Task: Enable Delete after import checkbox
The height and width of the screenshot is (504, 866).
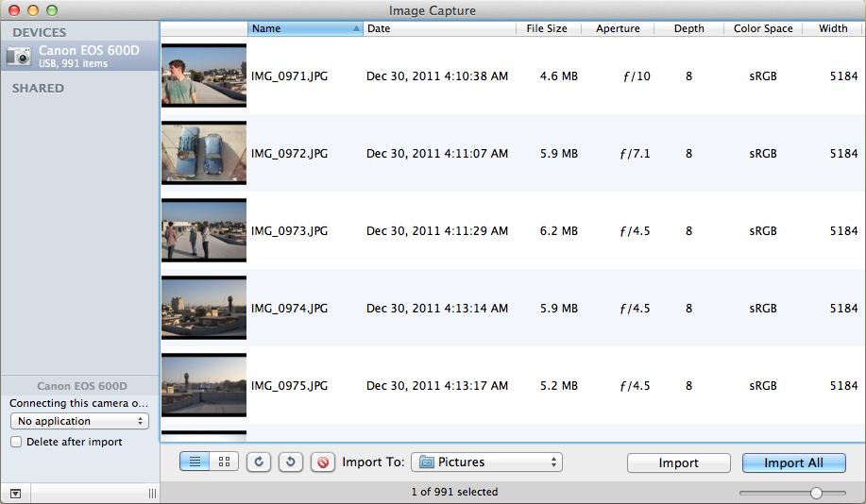Action: tap(16, 442)
